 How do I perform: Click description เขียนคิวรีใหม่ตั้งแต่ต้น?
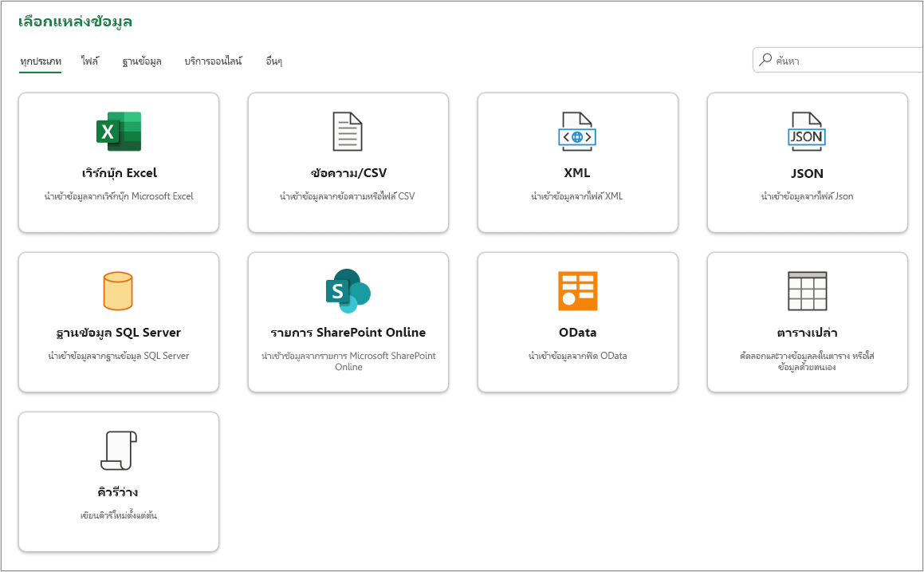pyautogui.click(x=119, y=515)
